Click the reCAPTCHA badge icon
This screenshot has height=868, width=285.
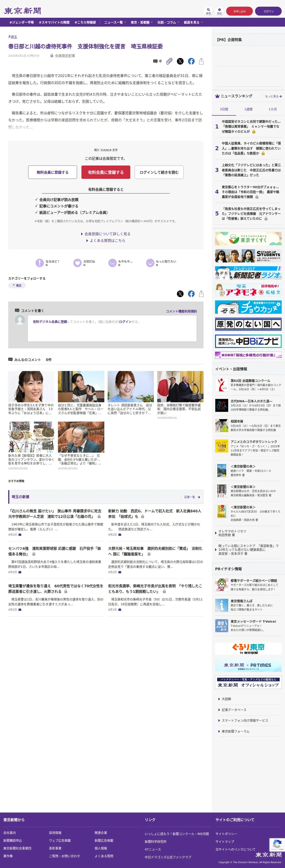click(277, 844)
